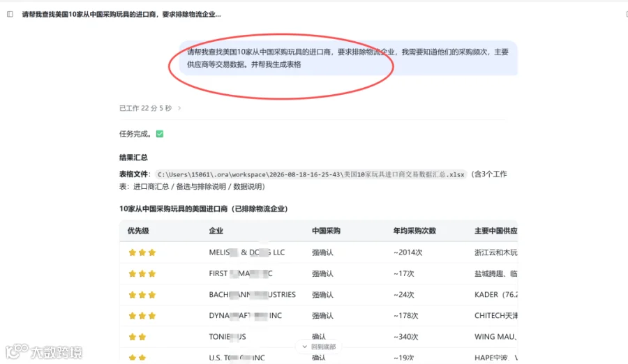Select the '~24次' cell

tap(404, 295)
